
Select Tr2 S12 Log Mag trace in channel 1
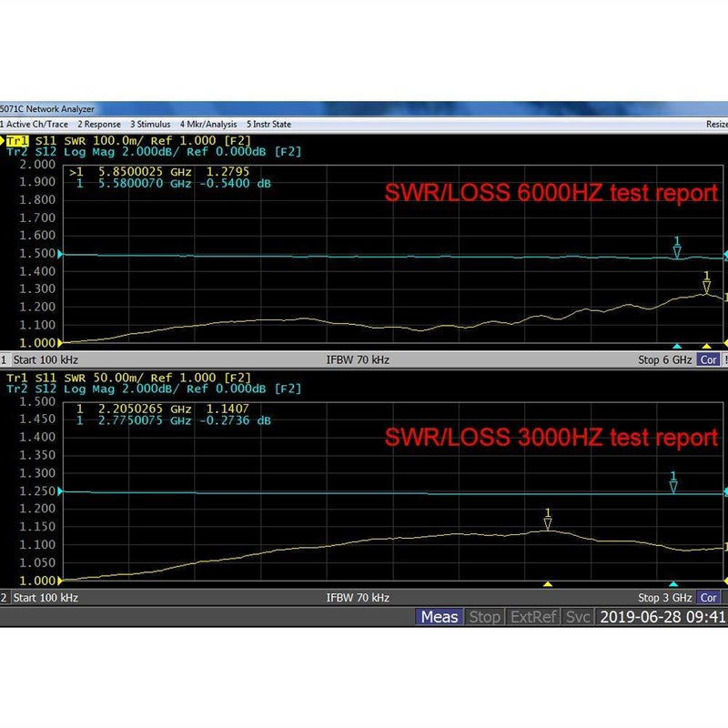click(x=154, y=152)
